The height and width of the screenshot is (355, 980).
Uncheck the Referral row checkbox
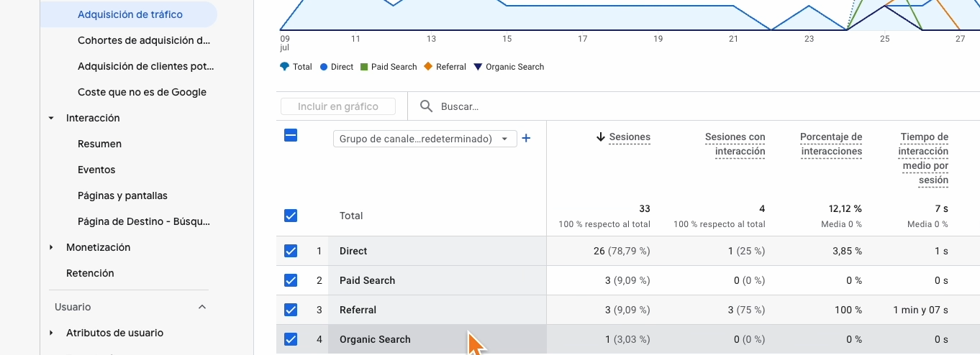point(291,310)
